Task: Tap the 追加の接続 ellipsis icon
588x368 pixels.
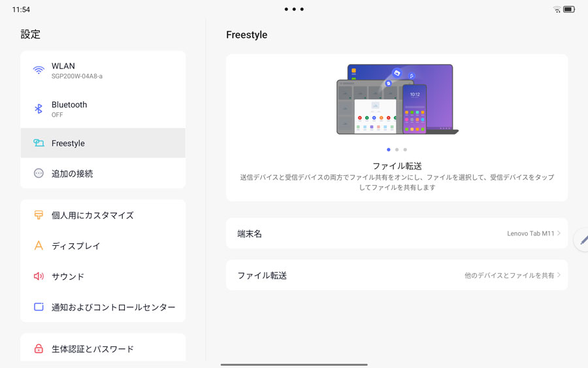Action: coord(39,173)
